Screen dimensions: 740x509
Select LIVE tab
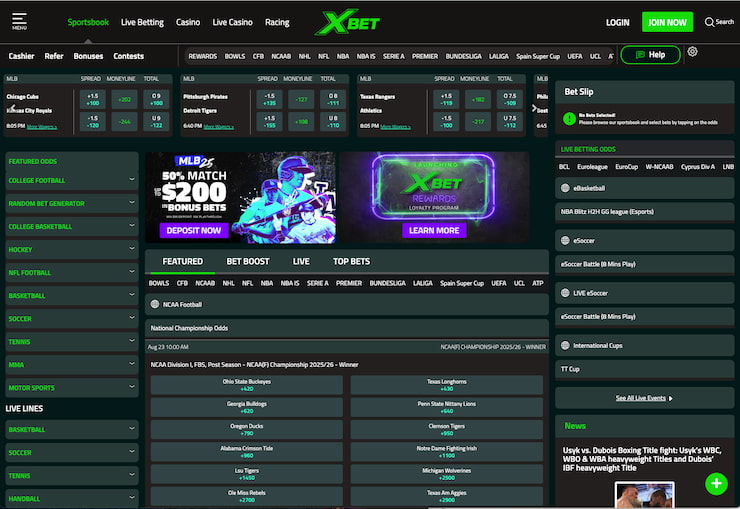point(301,261)
